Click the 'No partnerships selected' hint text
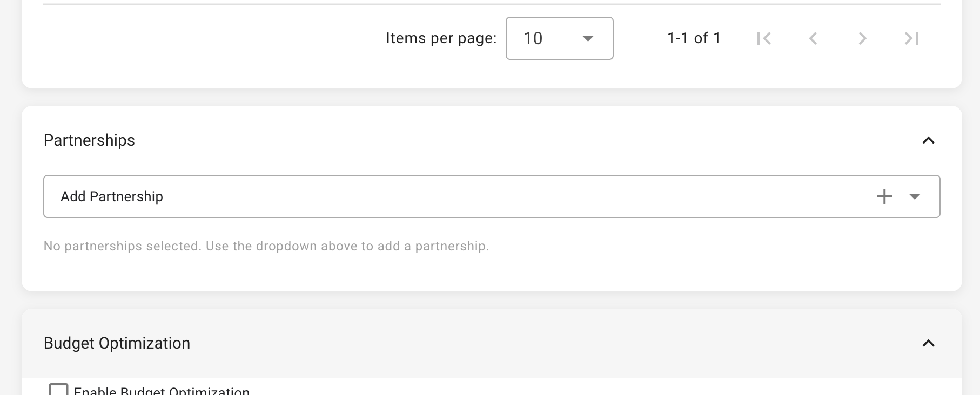 click(266, 246)
